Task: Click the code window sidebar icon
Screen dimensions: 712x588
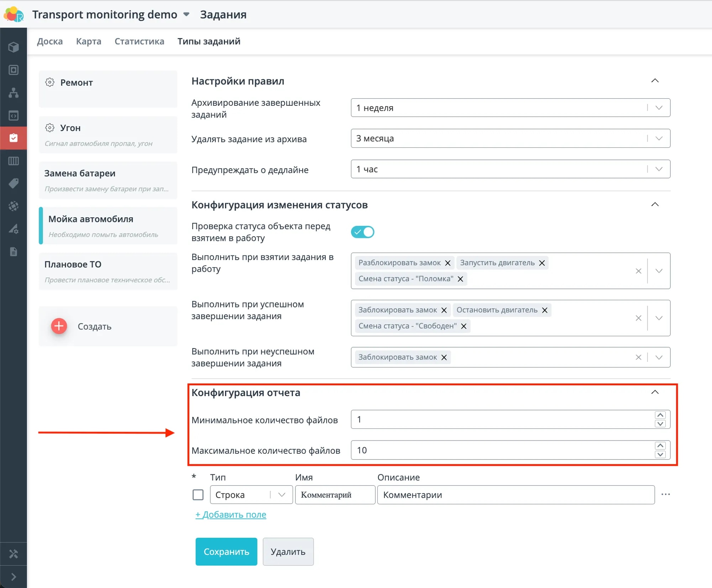Action: click(14, 115)
